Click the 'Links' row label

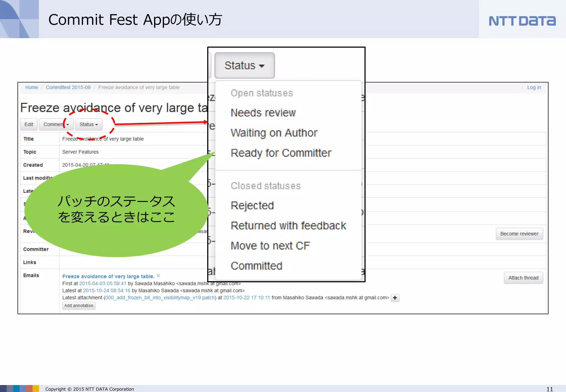pyautogui.click(x=30, y=262)
